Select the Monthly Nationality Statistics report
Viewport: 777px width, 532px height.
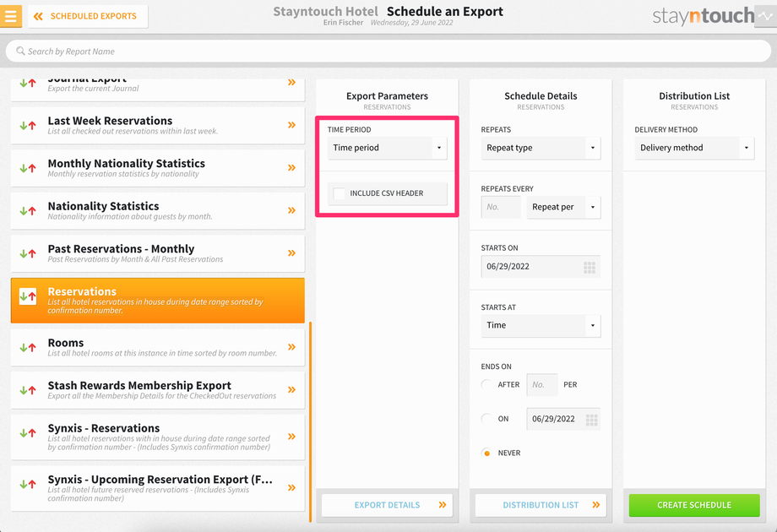pos(158,168)
